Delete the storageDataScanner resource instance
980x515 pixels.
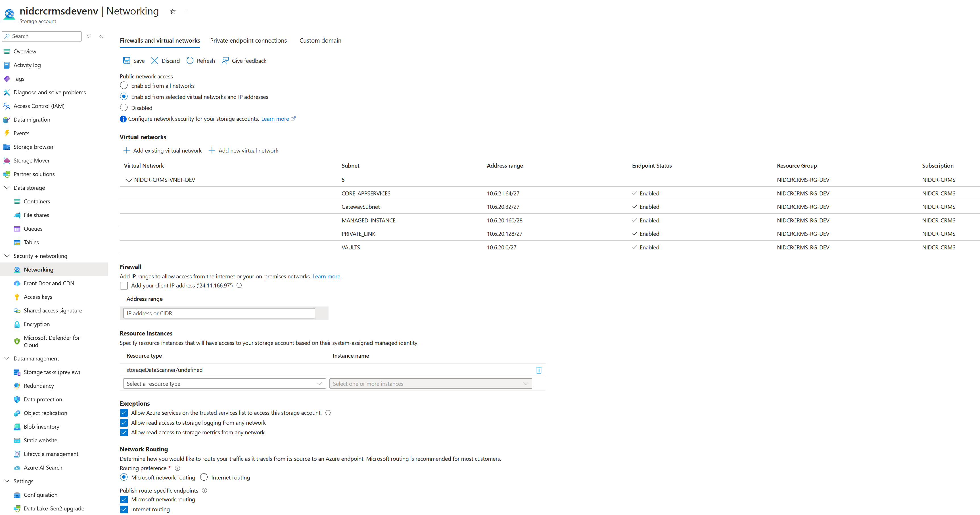(x=539, y=370)
